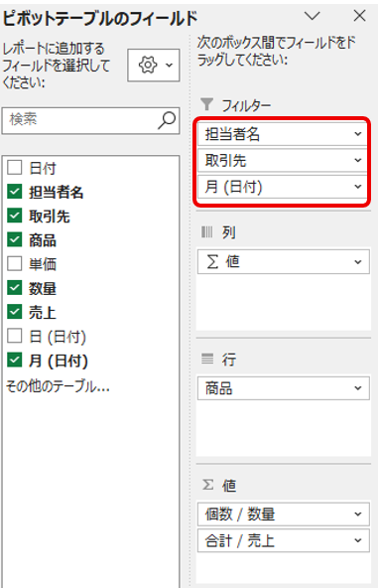Open task pane options chevron at the top

pos(312,16)
